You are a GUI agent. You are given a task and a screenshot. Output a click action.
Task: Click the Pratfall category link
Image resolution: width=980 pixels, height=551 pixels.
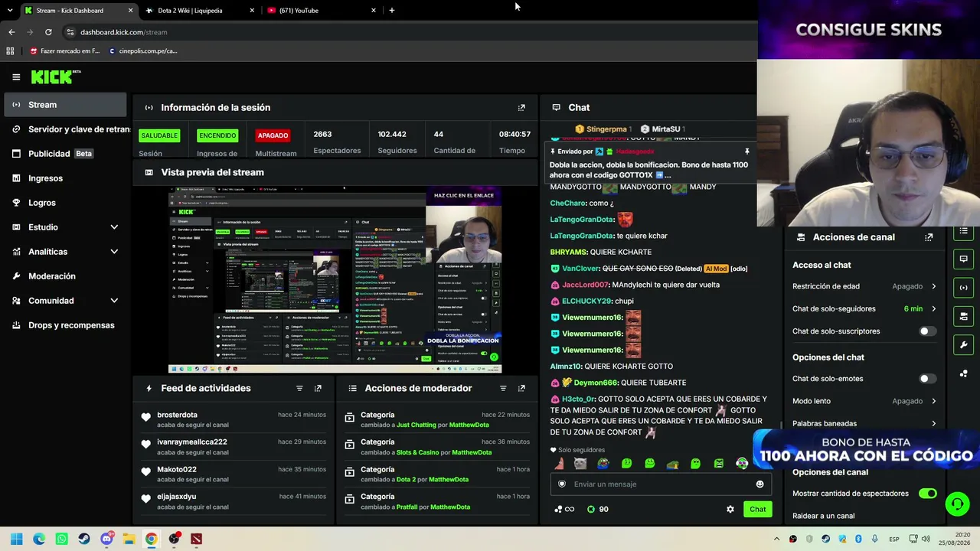tap(407, 507)
